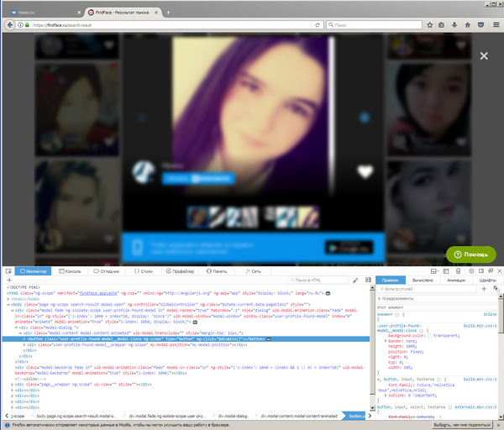Switch to the Стили editor tab

[144, 271]
